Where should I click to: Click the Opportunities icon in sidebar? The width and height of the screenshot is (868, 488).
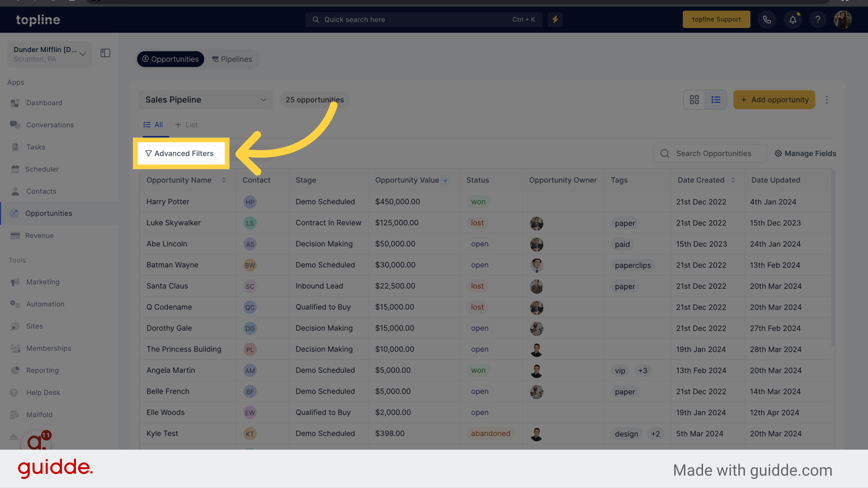[x=16, y=213]
